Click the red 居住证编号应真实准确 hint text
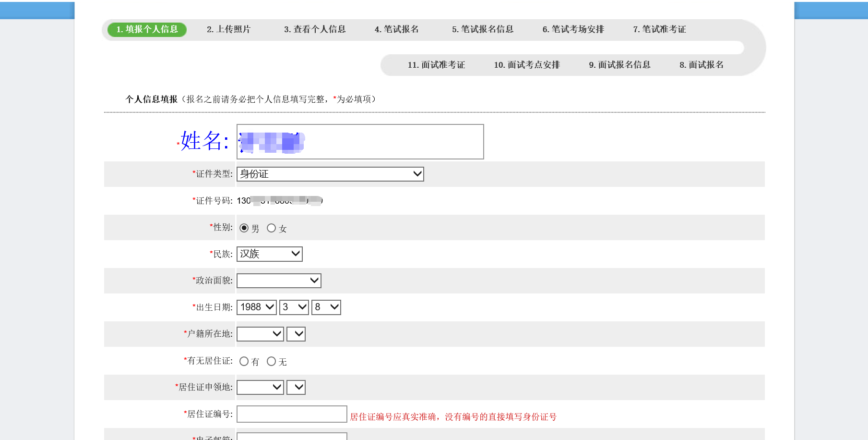Screen dimensions: 868x440 (453, 416)
